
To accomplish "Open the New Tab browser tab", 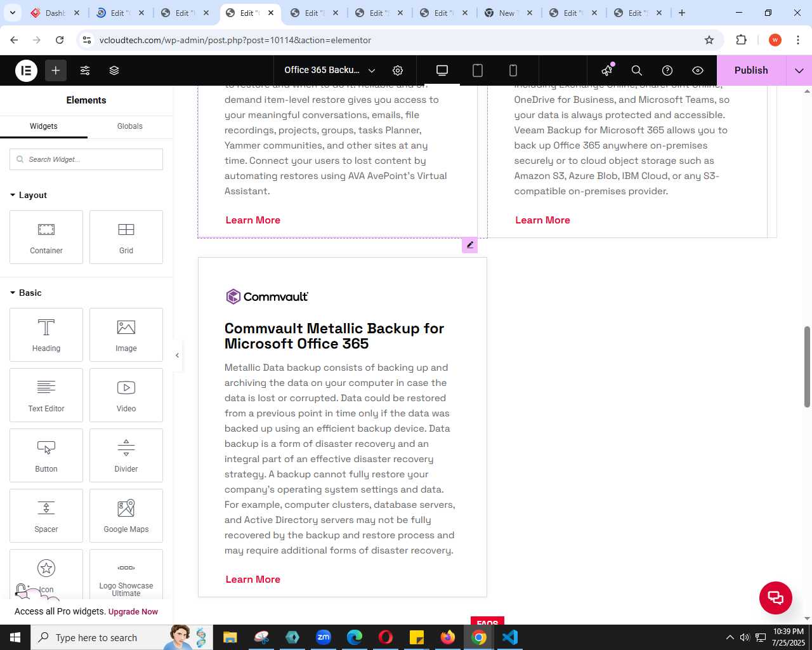I will 508,13.
